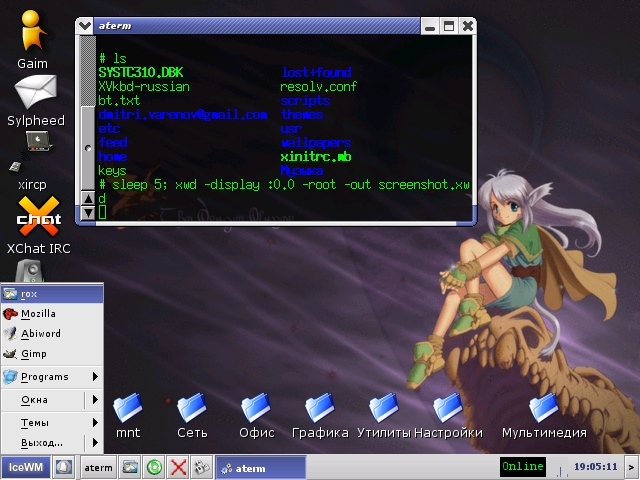This screenshot has width=640, height=480.
Task: Expand the Темы submenu arrow
Action: coord(95,422)
